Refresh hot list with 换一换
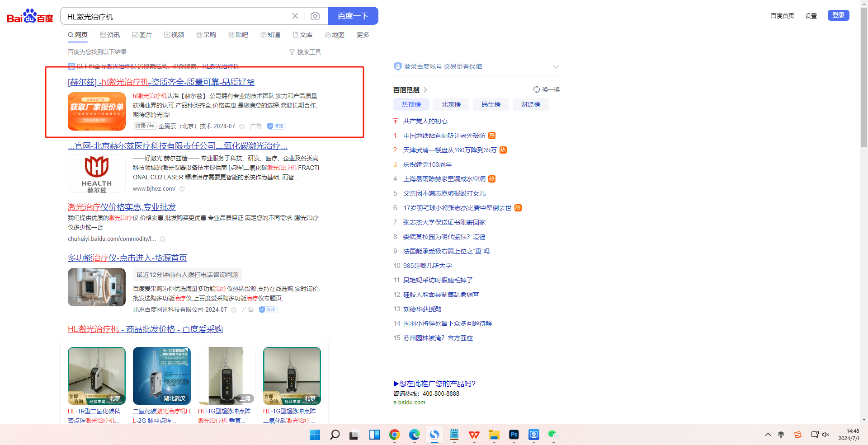The height and width of the screenshot is (445, 868). [547, 89]
